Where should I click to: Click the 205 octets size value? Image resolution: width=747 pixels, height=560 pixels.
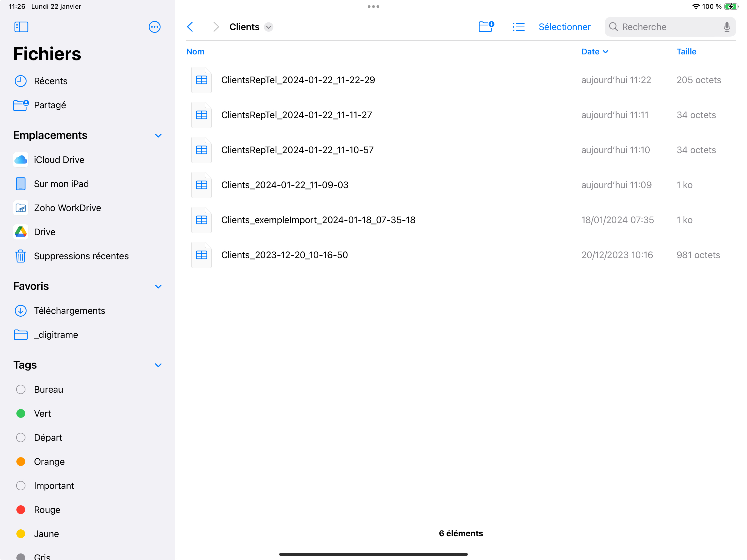point(699,80)
